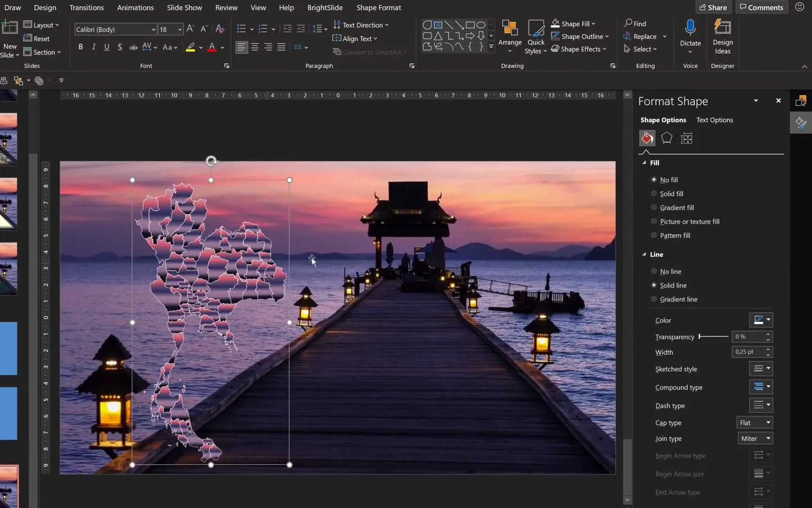Choose the Gradient fill radio option
This screenshot has width=812, height=508.
654,207
